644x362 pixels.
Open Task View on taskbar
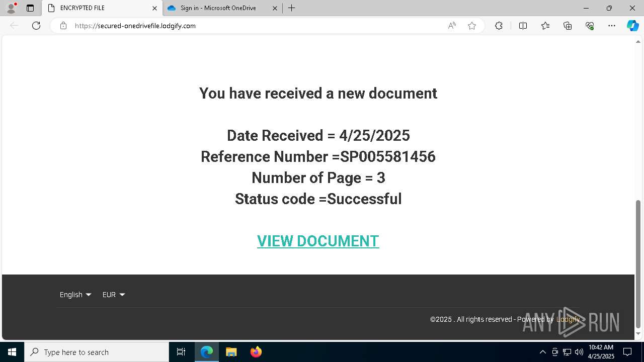coord(181,352)
